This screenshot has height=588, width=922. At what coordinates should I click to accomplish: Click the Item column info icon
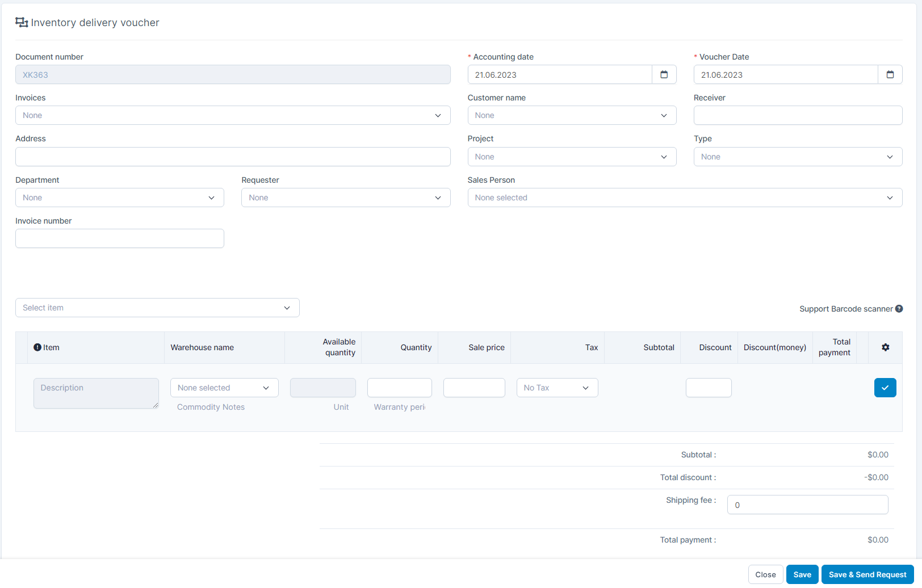[37, 347]
